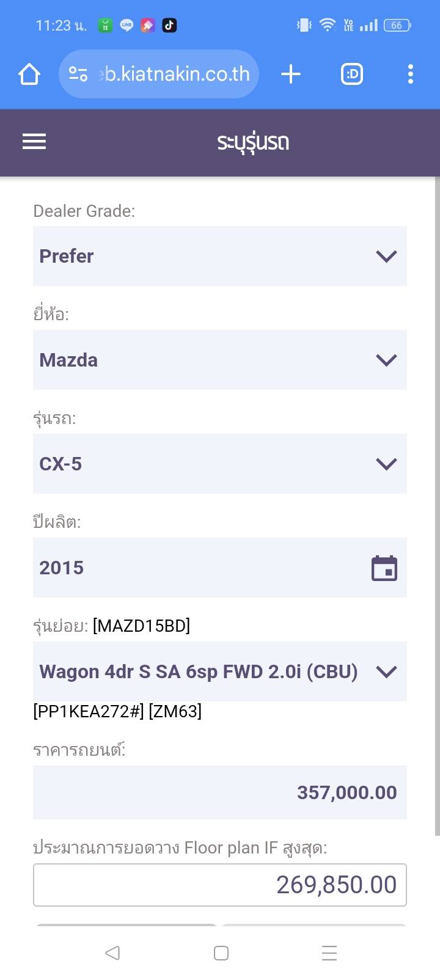Image resolution: width=440 pixels, height=980 pixels.
Task: Open the tab switcher icon
Action: [x=351, y=75]
